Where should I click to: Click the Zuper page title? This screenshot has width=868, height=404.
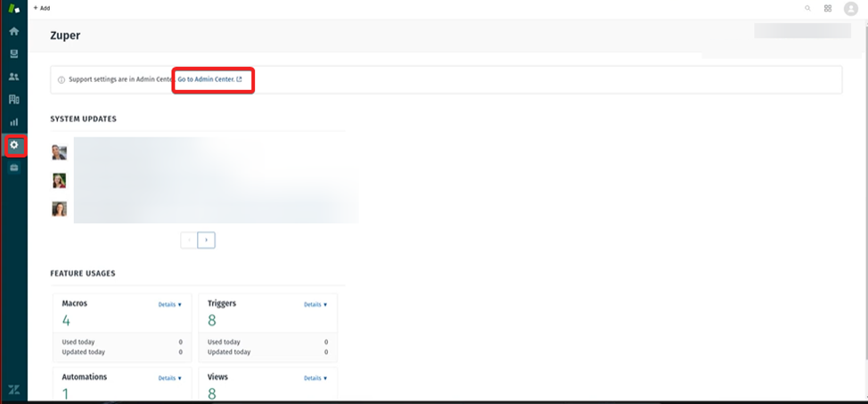click(65, 36)
